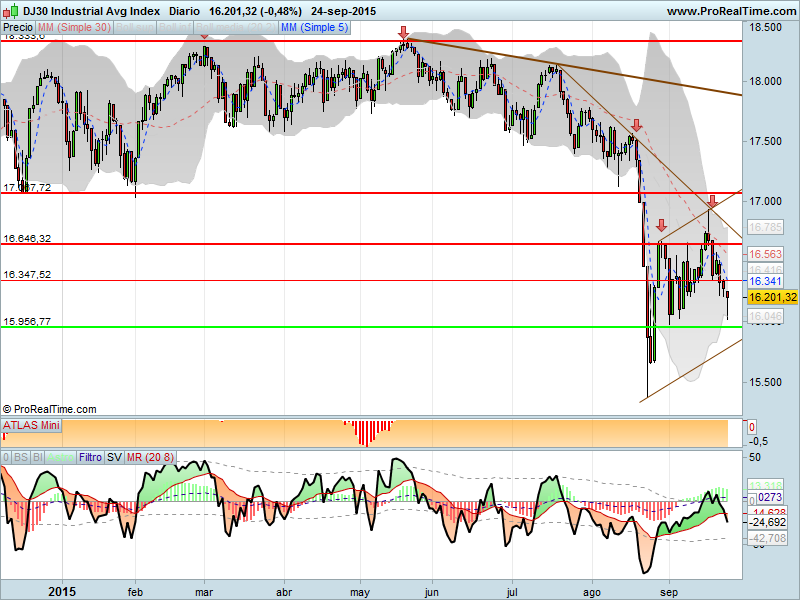Screen dimensions: 800x600
Task: Click the ago month label on time axis
Action: coord(592,592)
